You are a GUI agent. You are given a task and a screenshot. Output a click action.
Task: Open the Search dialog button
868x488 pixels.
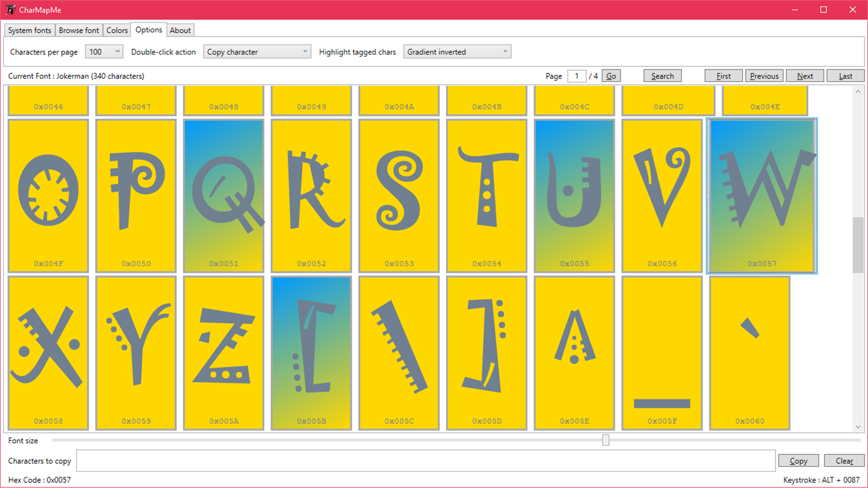click(663, 76)
